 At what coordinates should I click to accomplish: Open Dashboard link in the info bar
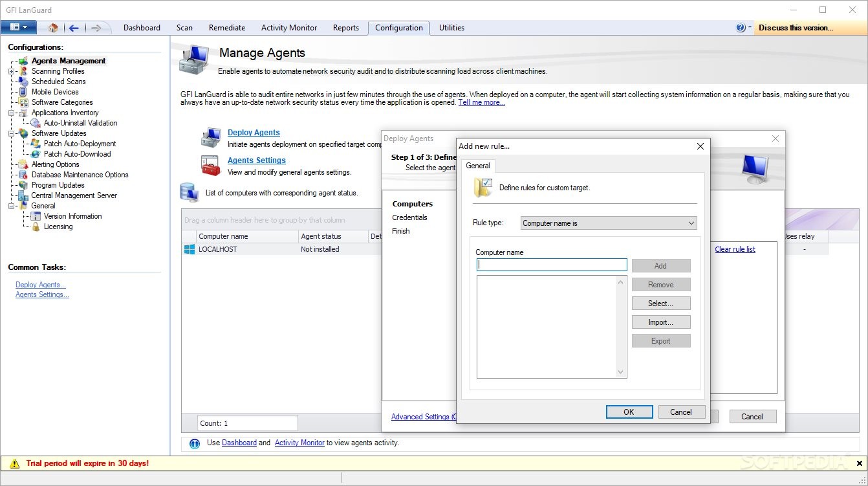pos(239,443)
